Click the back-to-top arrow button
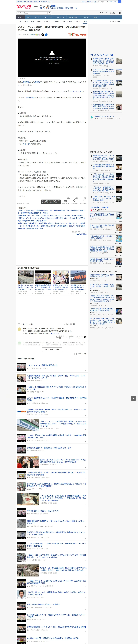 (x=133, y=398)
